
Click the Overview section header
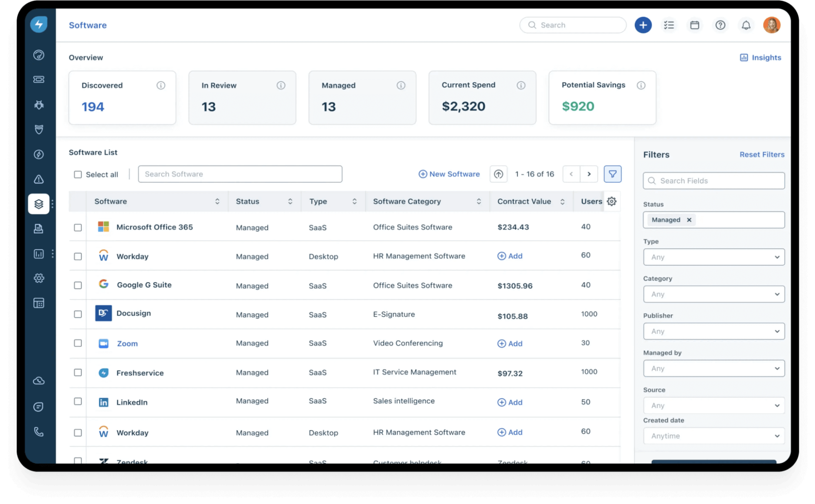(x=86, y=57)
